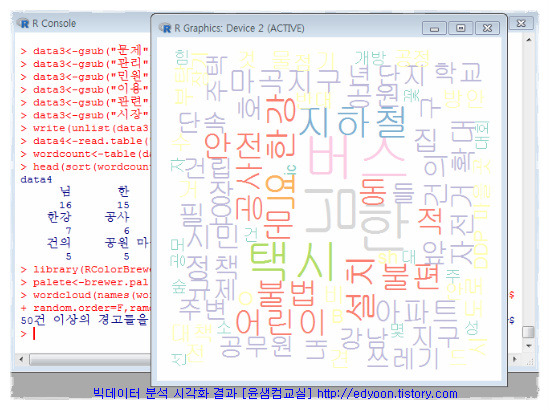
Task: Click the R Console horizontal scroll left arrow
Action: [x=21, y=359]
